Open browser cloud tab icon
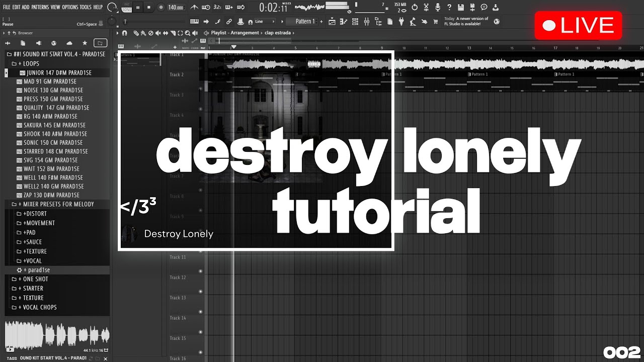 (x=69, y=43)
